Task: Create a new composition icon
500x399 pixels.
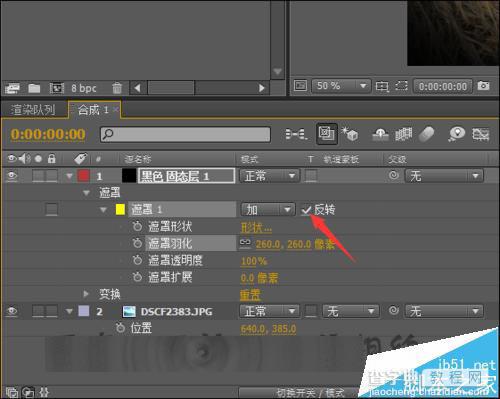Action: pyautogui.click(x=56, y=88)
